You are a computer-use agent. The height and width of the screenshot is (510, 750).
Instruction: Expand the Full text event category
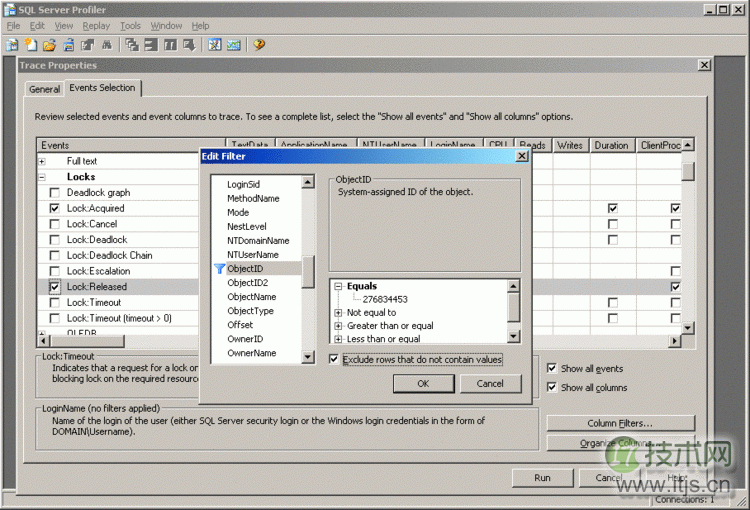tap(42, 161)
